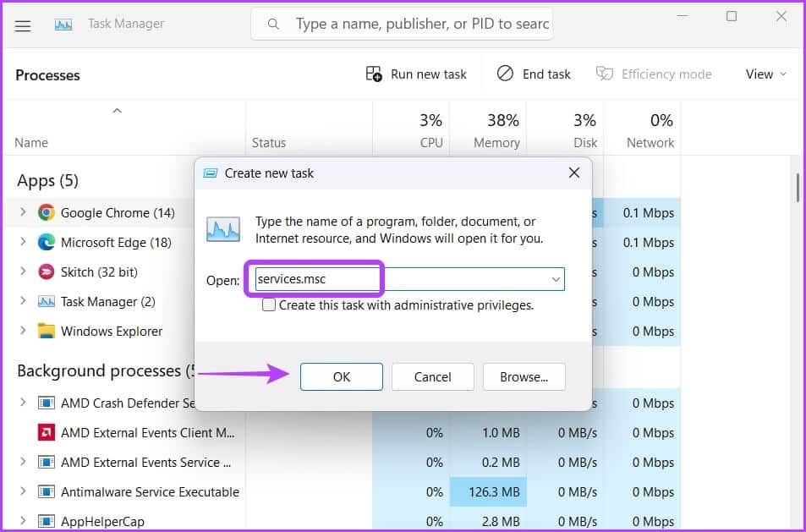
Task: Click the Microsoft Edge process icon
Action: click(47, 243)
